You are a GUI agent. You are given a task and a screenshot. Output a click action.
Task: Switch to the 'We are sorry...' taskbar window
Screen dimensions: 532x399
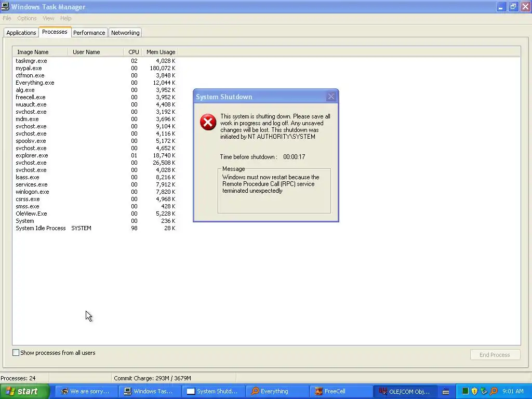(x=86, y=392)
